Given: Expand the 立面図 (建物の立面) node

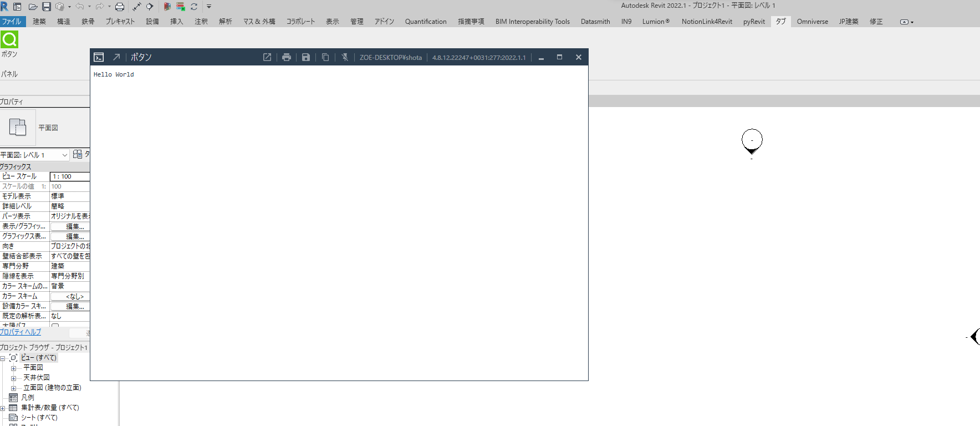Looking at the screenshot, I should (14, 388).
